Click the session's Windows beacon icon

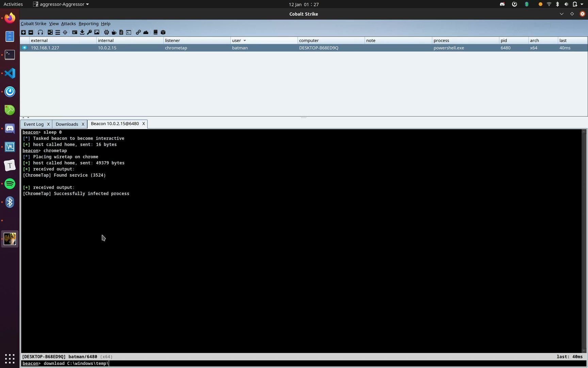[24, 48]
